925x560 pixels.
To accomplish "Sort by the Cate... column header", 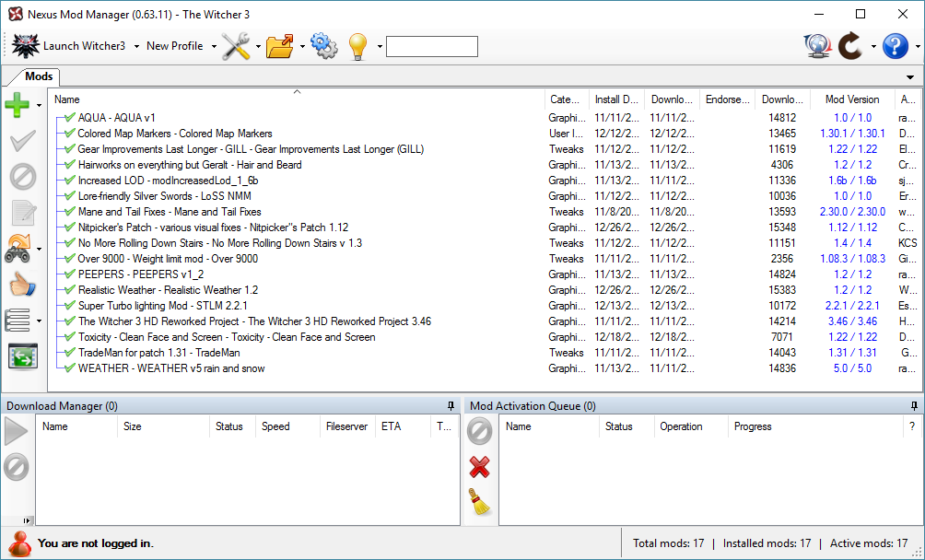I will click(566, 99).
